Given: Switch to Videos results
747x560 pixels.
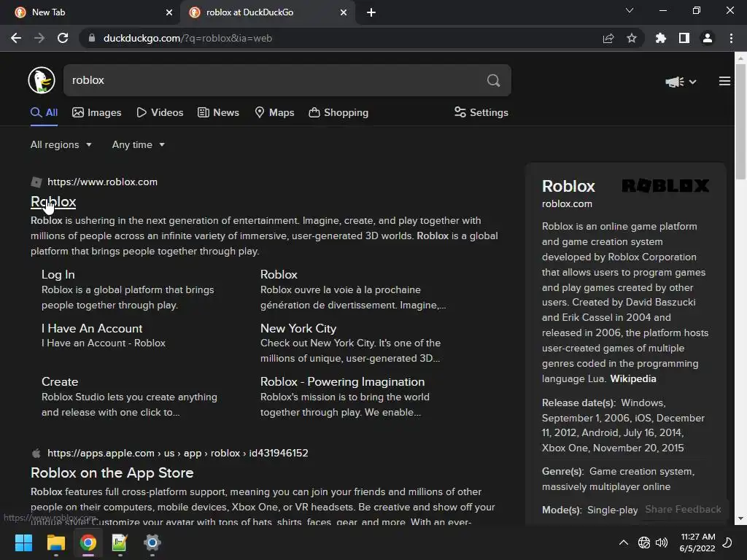Looking at the screenshot, I should (160, 113).
